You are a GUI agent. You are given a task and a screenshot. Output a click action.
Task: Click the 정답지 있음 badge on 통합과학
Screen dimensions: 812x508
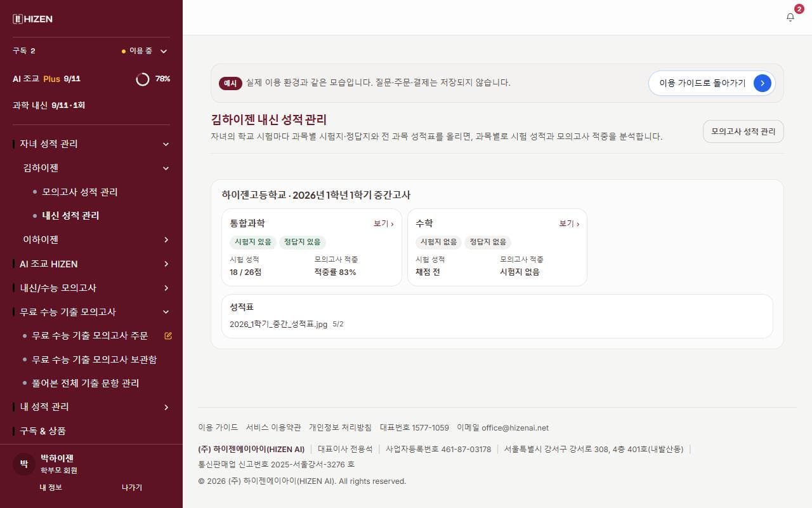click(303, 242)
